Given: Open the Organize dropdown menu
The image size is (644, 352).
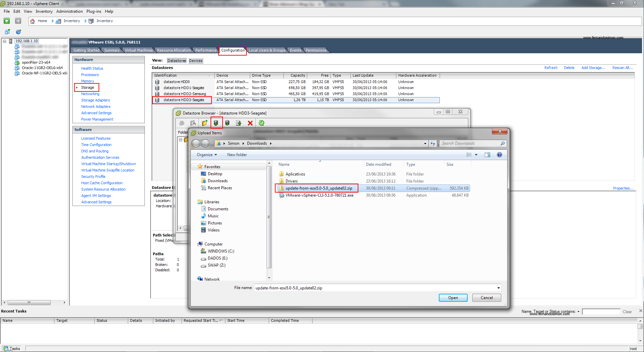Looking at the screenshot, I should click(207, 155).
